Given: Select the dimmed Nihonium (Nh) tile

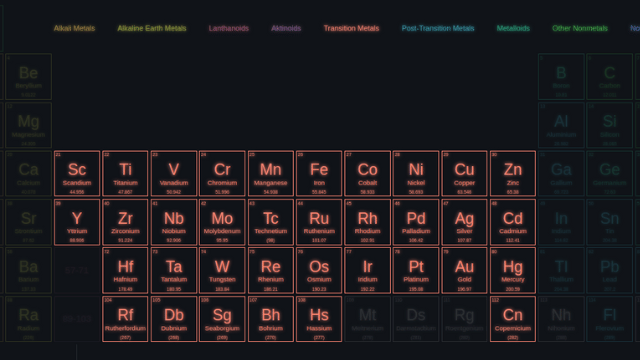Looking at the screenshot, I should [x=561, y=319].
